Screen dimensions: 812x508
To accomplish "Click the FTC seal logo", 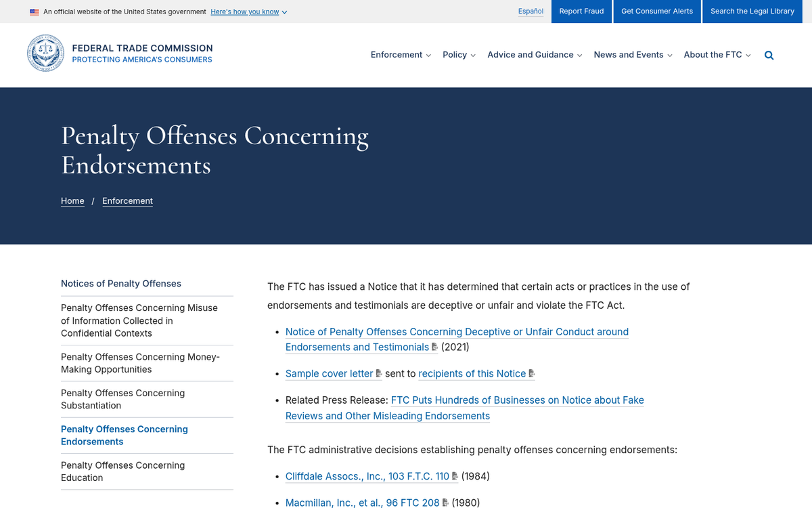I will click(x=45, y=54).
